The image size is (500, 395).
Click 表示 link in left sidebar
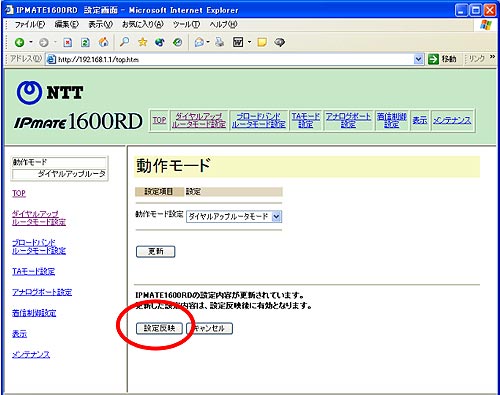pyautogui.click(x=19, y=334)
